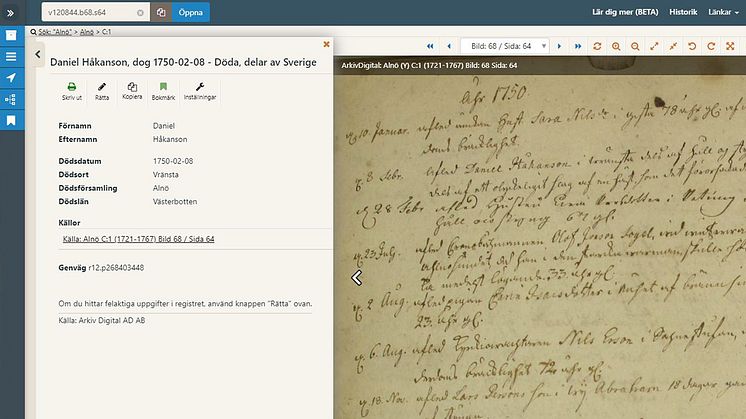Screen dimensions: 746x419
Task: Open the Bild 68 / Sida 64 dropdown
Action: (507, 46)
